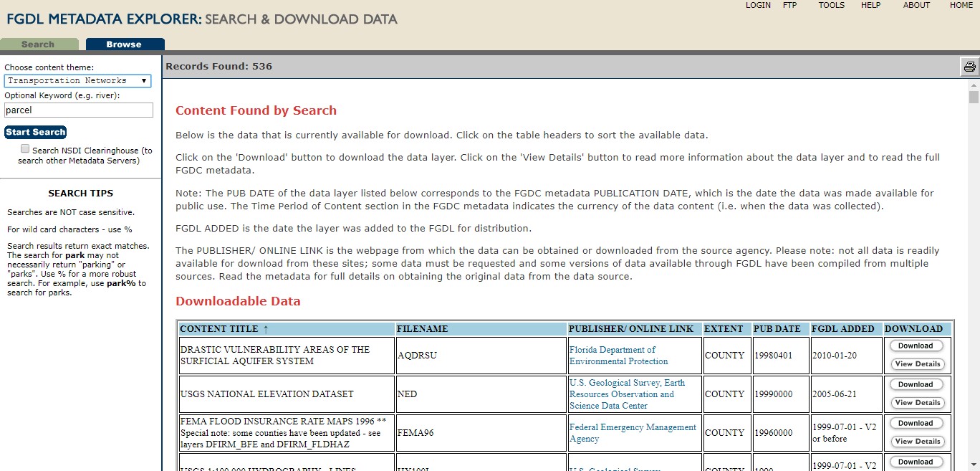Select the USGS NATIONAL ELEVATION DATASET title

267,394
